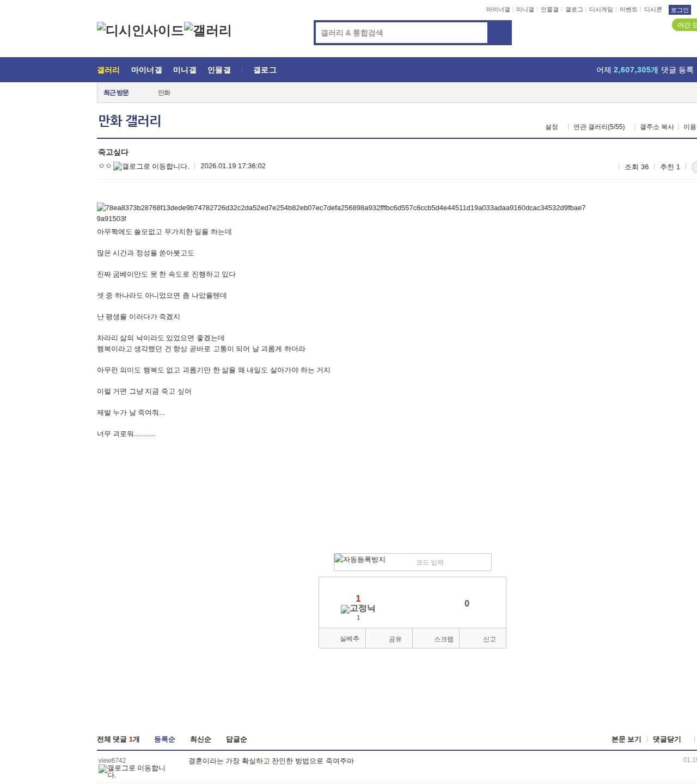Select 갤로그 in the blue navigation bar
The image size is (697, 784).
click(265, 70)
